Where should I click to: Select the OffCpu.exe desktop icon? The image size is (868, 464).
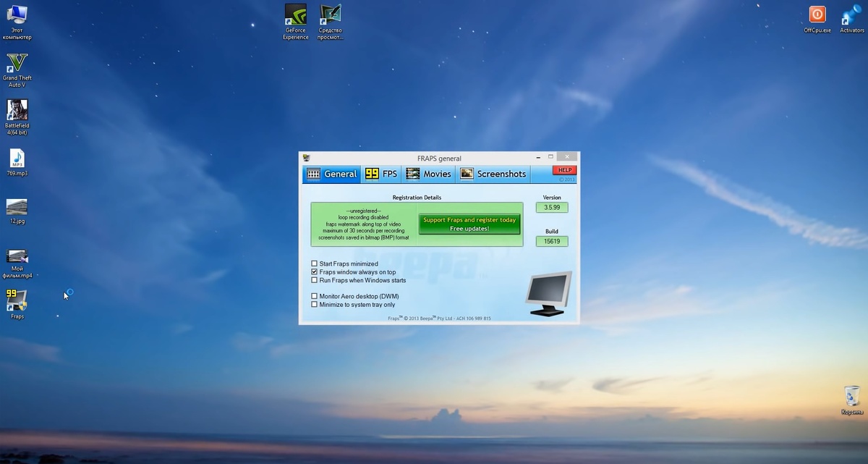pyautogui.click(x=817, y=20)
